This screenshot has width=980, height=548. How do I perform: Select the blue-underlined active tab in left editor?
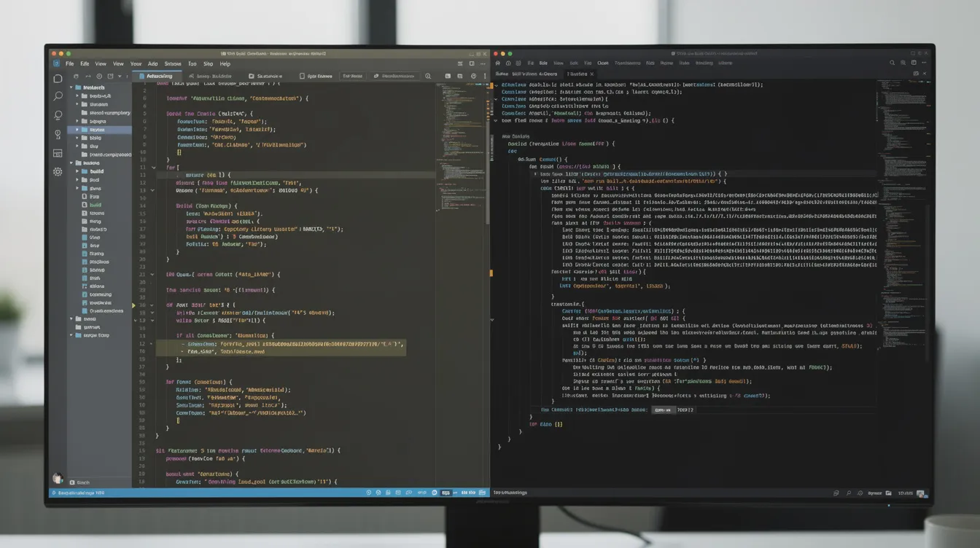pyautogui.click(x=156, y=76)
